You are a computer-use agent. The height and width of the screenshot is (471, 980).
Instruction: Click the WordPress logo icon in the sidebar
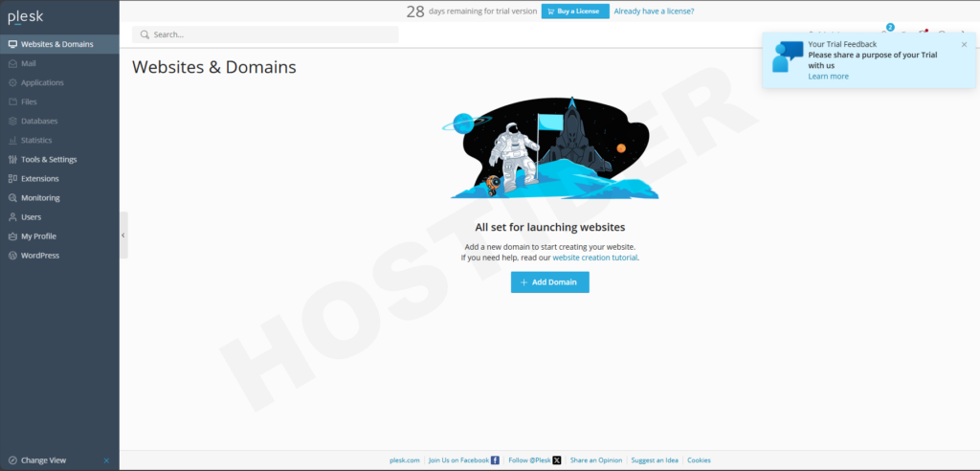(x=12, y=256)
